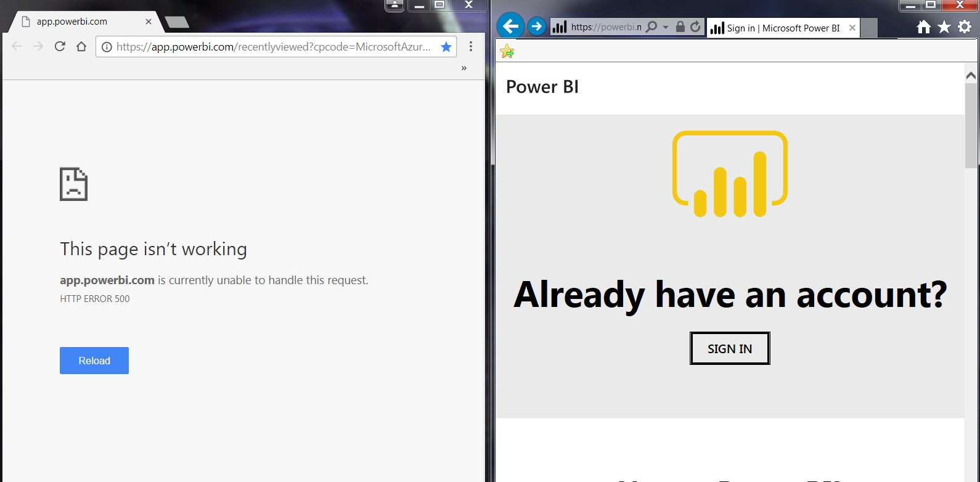Viewport: 980px width, 482px height.
Task: Click the Already have an account? heading
Action: click(730, 295)
